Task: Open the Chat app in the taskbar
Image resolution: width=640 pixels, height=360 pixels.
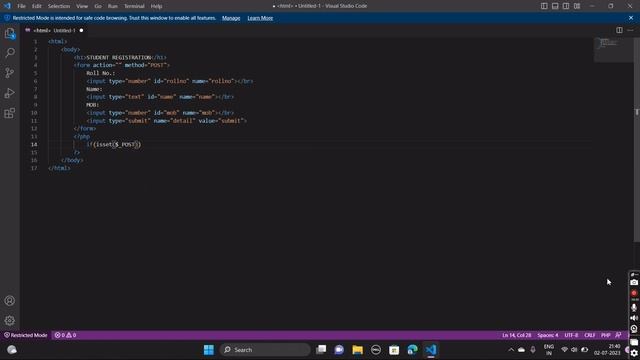Action: coord(339,350)
